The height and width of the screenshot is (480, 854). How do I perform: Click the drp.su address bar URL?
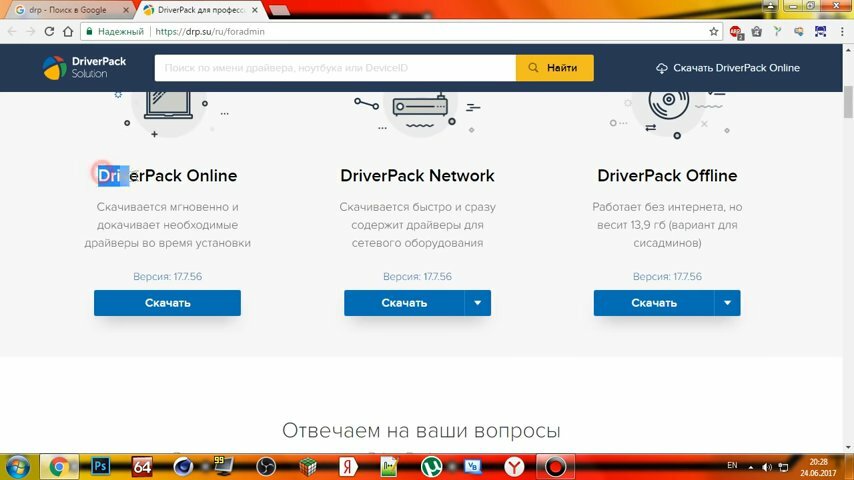(x=210, y=32)
